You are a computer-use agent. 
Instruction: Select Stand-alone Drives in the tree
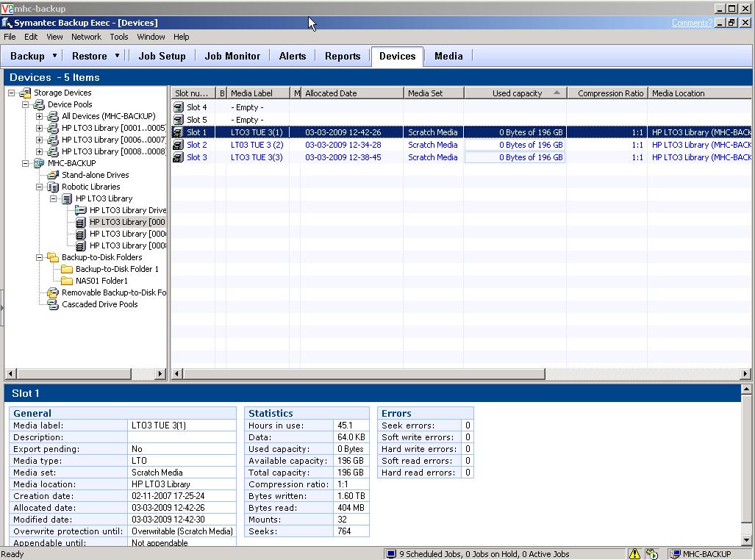[96, 175]
